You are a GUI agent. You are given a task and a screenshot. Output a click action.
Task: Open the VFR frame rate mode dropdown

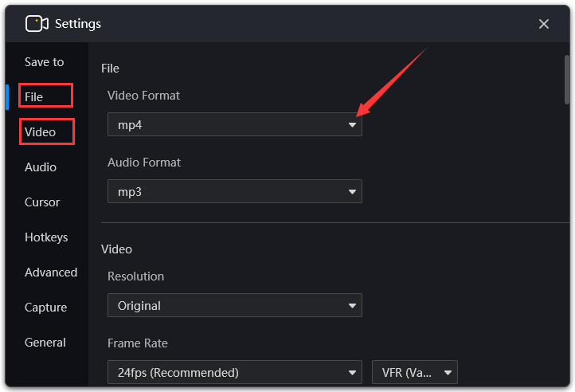[415, 372]
